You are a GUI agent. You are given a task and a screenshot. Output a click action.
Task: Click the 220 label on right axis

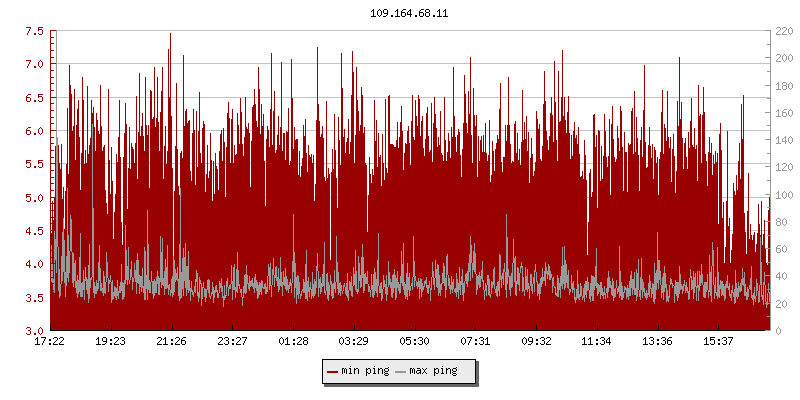coord(784,31)
